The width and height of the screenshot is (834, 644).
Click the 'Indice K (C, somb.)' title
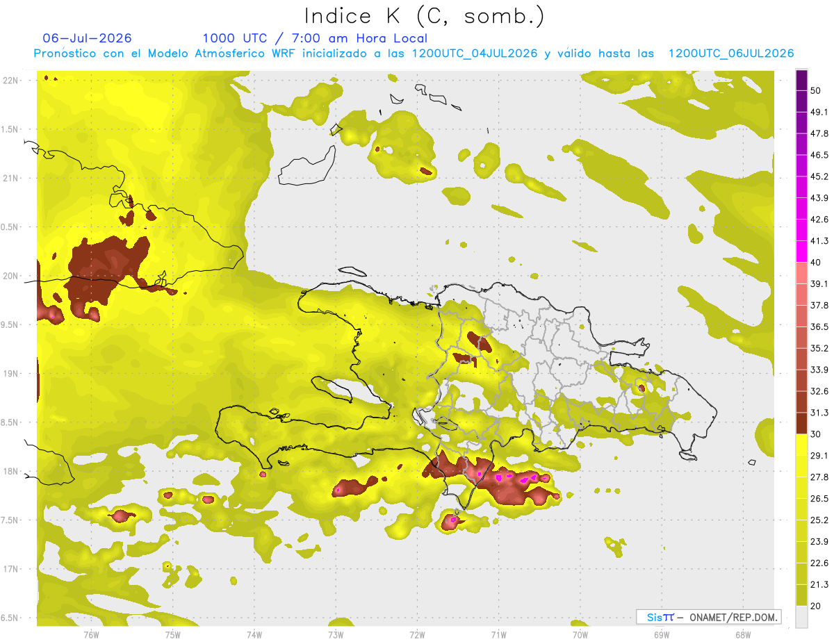point(424,16)
